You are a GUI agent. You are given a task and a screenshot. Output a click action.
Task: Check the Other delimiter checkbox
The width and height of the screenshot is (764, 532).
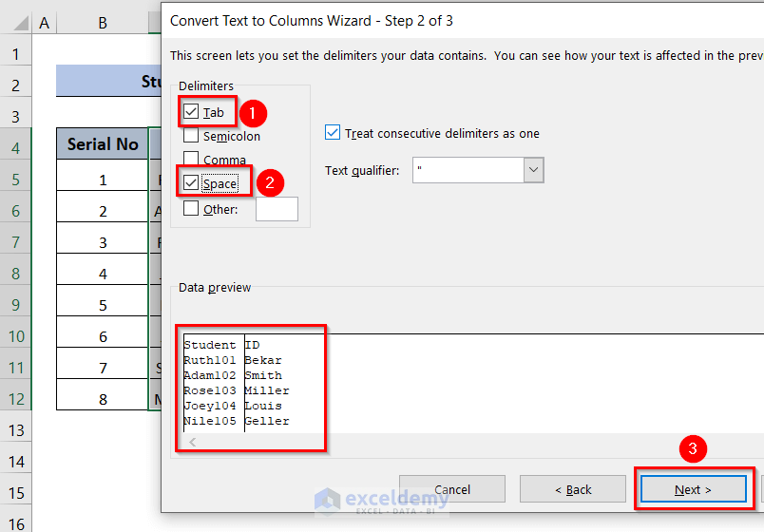(x=191, y=208)
